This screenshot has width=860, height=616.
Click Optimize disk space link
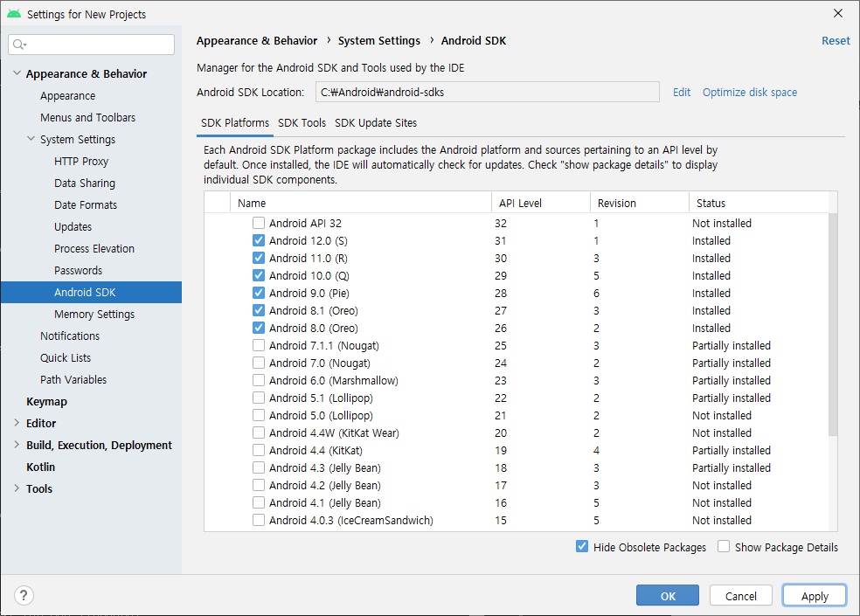click(750, 92)
